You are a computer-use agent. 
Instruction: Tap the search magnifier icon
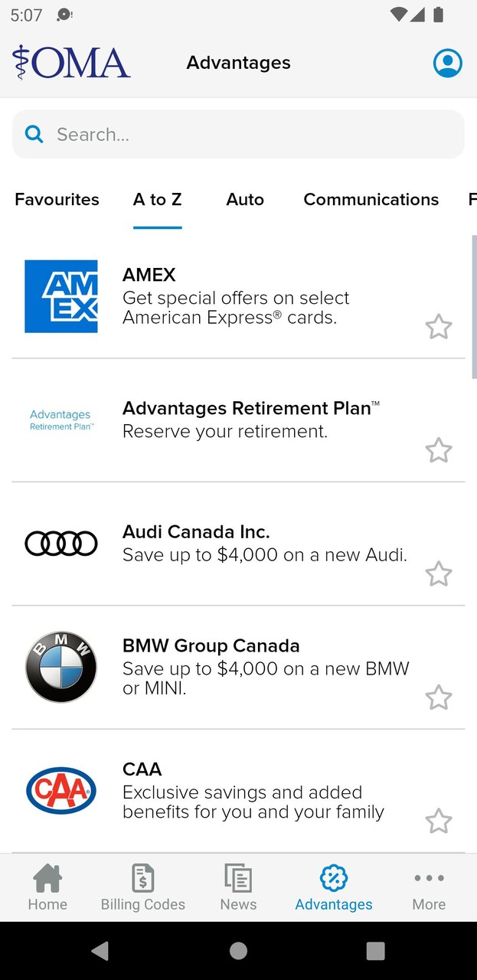coord(34,134)
